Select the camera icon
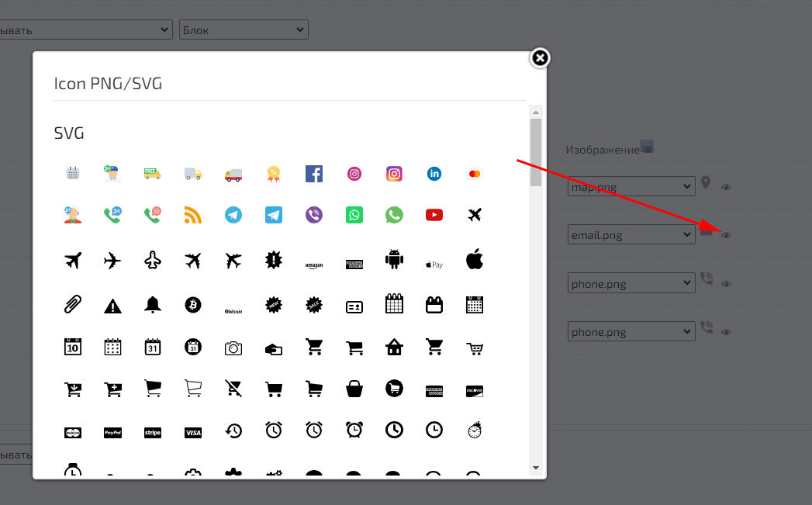Screen dimensions: 812x505 [233, 348]
